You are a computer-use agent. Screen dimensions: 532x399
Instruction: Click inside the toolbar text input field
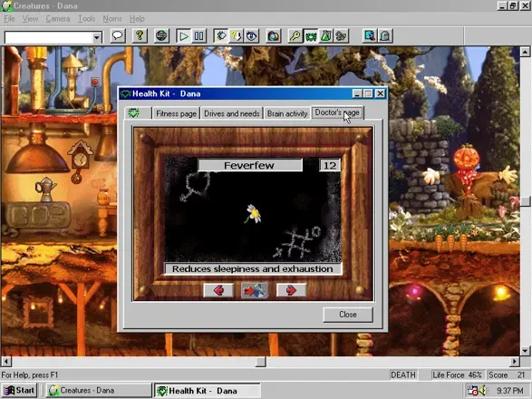[x=49, y=37]
